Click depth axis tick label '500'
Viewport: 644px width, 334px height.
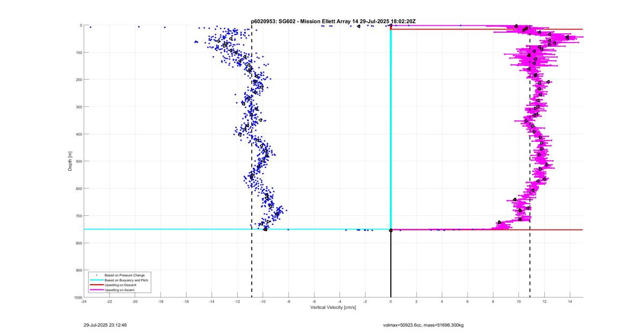(x=78, y=161)
